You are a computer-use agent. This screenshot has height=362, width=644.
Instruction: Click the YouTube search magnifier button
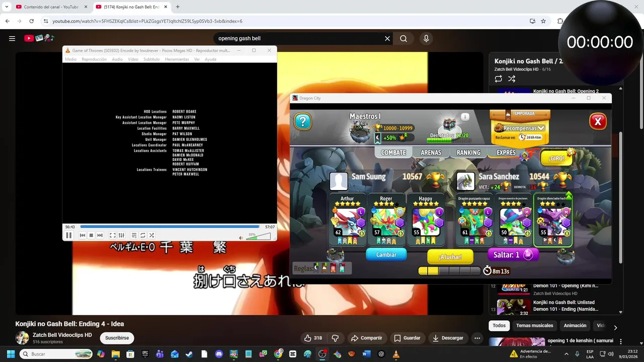coord(404,38)
